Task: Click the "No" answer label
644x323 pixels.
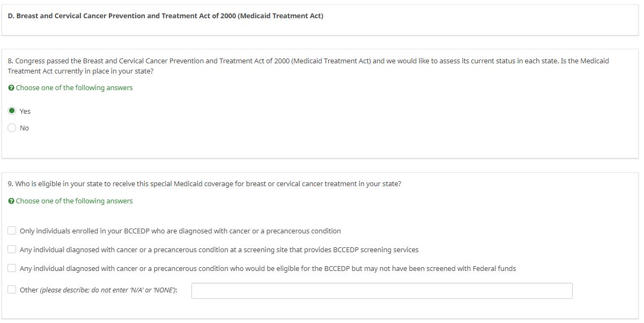Action: tap(24, 128)
